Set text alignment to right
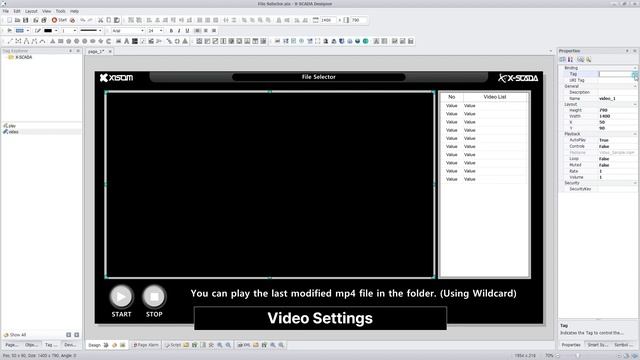Viewport: 640px width, 360px height. [x=214, y=31]
